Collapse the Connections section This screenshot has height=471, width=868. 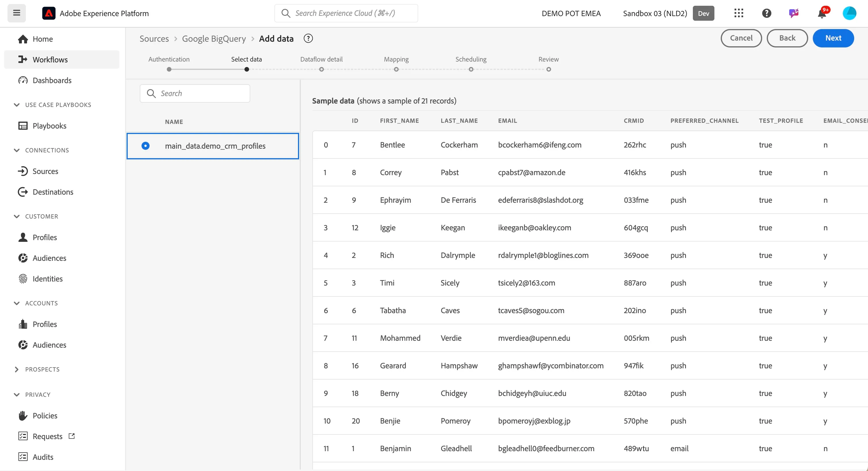pyautogui.click(x=16, y=150)
